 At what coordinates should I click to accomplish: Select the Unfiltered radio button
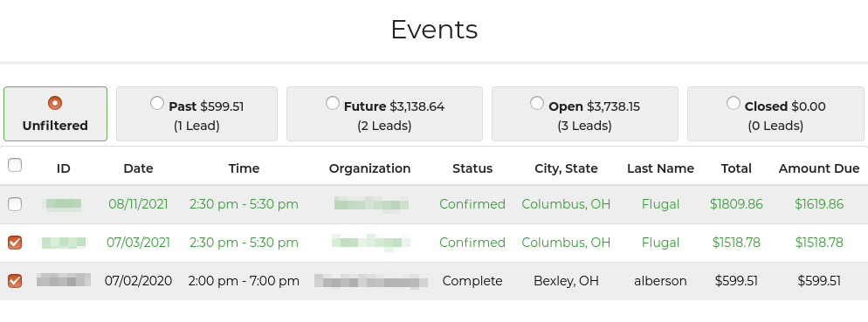55,104
